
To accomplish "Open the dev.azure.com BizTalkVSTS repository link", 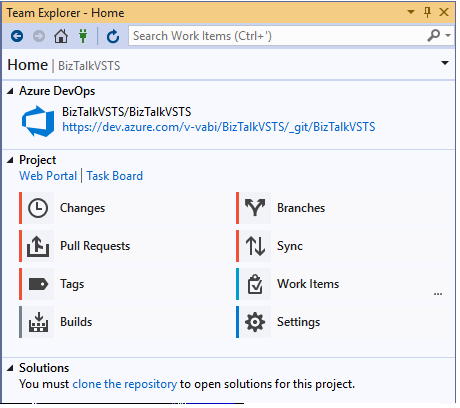I will [219, 127].
